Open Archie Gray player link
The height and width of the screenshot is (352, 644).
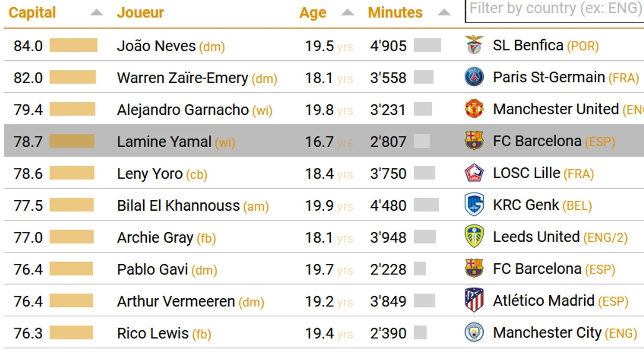tap(155, 238)
